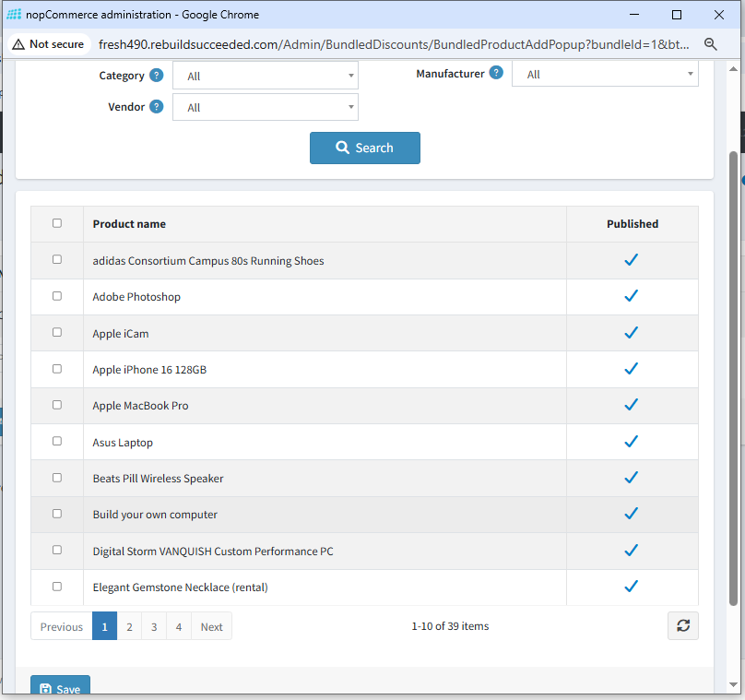Click the Manufacturer help question-mark icon

[x=496, y=73]
